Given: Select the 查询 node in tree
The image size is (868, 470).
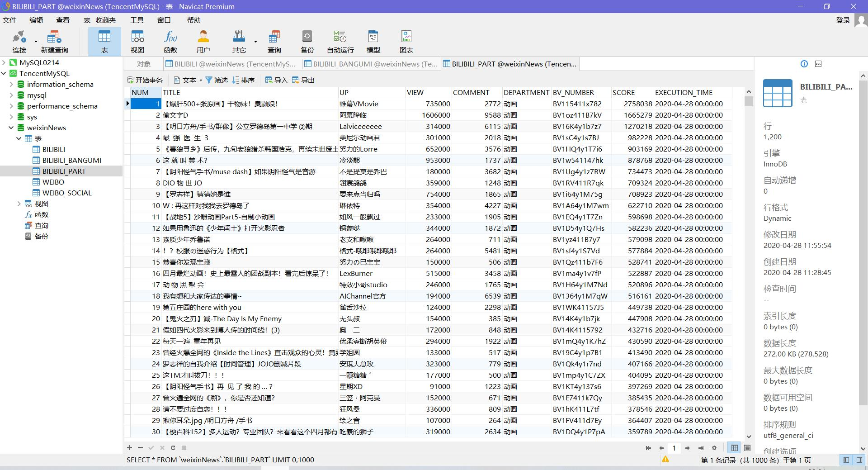Looking at the screenshot, I should pyautogui.click(x=42, y=225).
